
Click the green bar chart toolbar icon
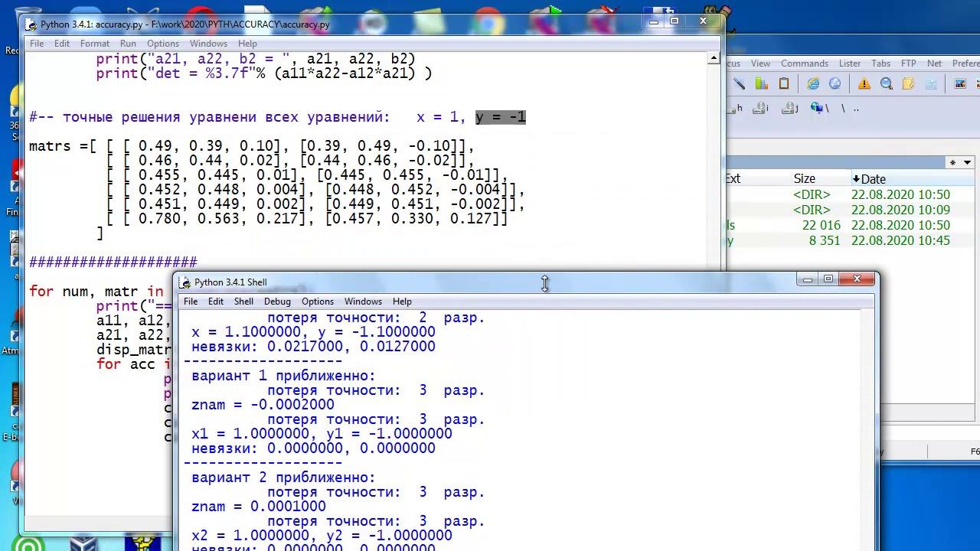pyautogui.click(x=761, y=84)
